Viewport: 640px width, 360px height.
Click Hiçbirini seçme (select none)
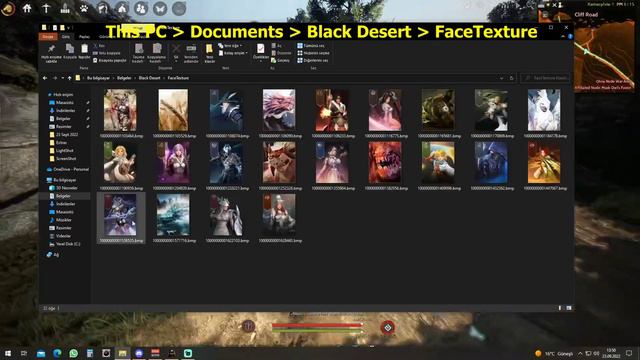pyautogui.click(x=313, y=53)
